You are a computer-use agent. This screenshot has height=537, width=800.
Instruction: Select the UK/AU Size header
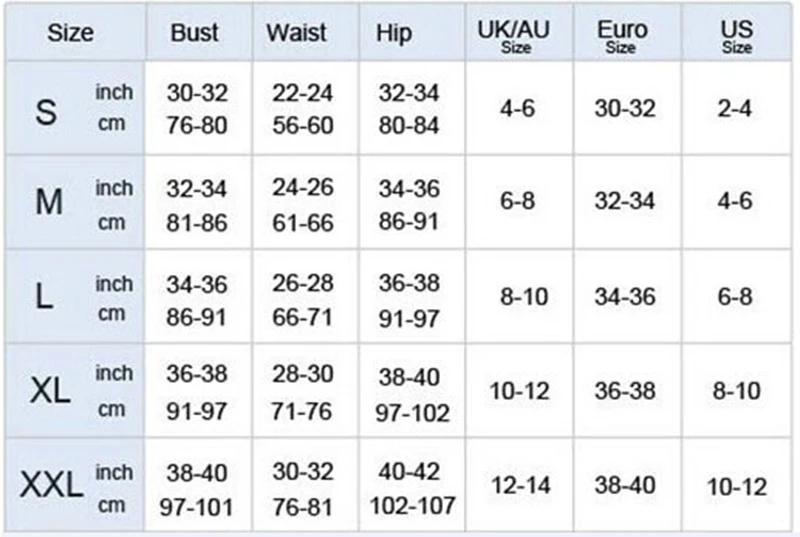[514, 37]
